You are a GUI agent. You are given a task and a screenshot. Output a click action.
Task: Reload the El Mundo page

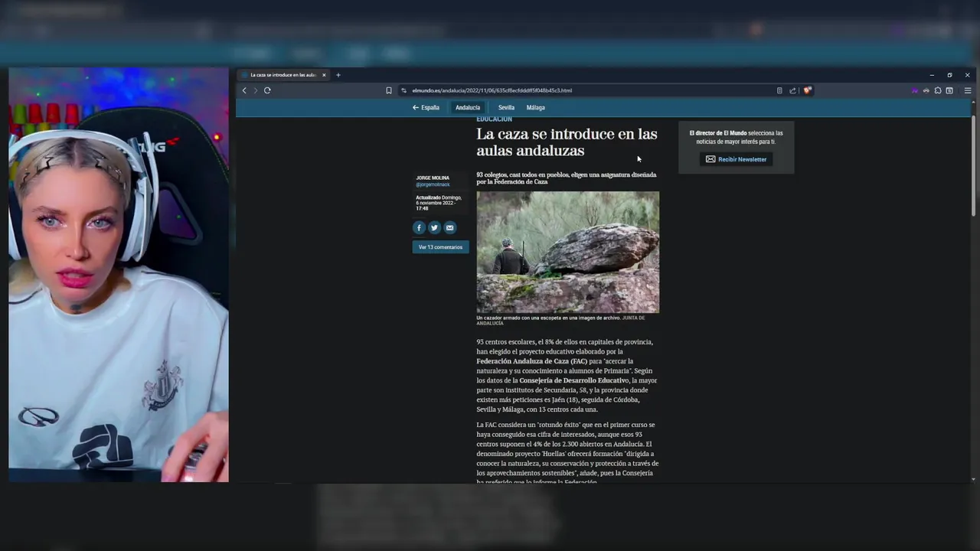point(267,90)
